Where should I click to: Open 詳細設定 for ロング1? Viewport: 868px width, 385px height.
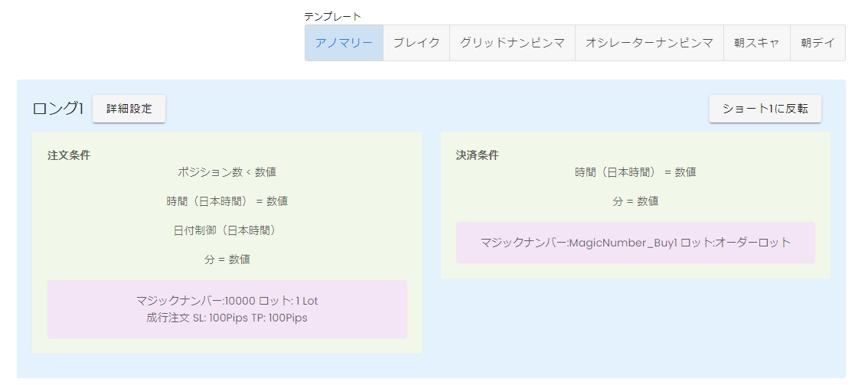click(x=129, y=109)
